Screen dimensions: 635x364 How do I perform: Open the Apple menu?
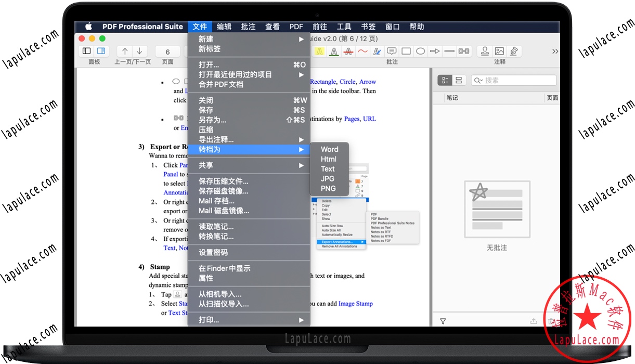pos(88,27)
